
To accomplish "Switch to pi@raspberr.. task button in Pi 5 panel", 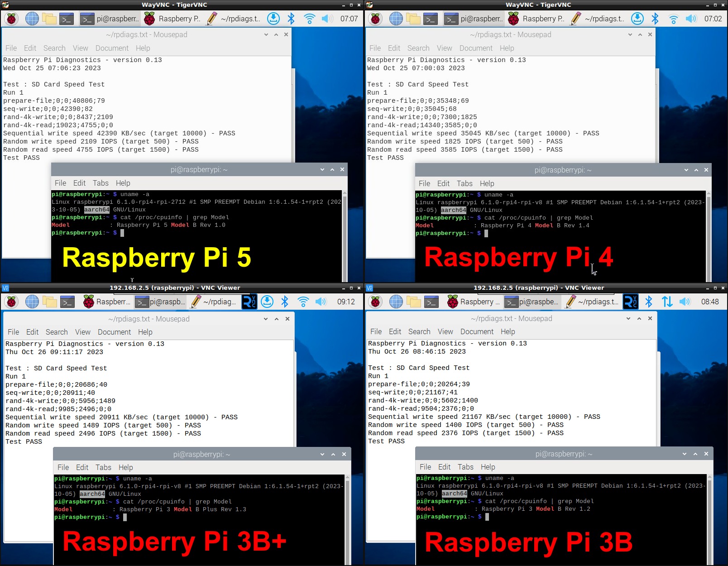I will [x=110, y=19].
